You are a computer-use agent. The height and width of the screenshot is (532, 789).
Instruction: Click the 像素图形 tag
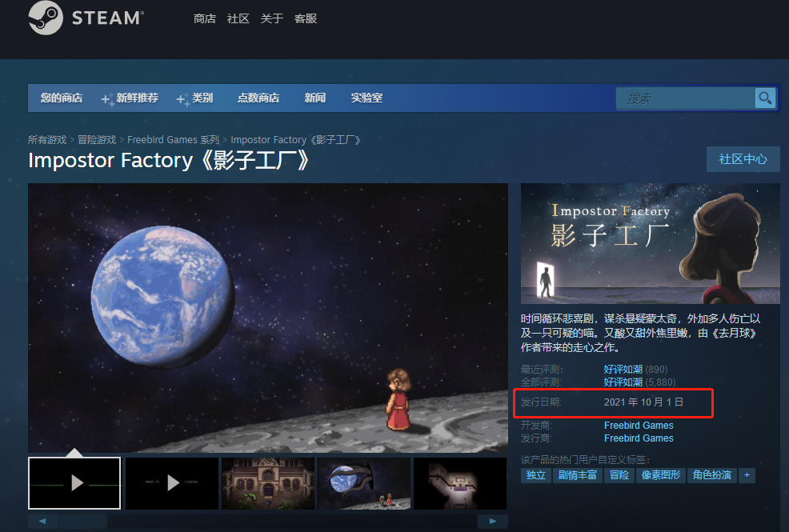[x=661, y=475]
